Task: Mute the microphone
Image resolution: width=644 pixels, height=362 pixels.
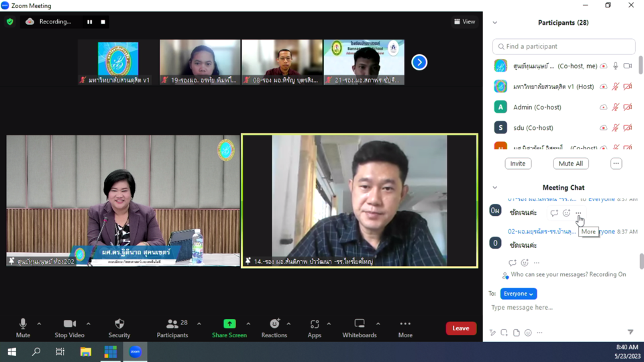Action: [23, 328]
